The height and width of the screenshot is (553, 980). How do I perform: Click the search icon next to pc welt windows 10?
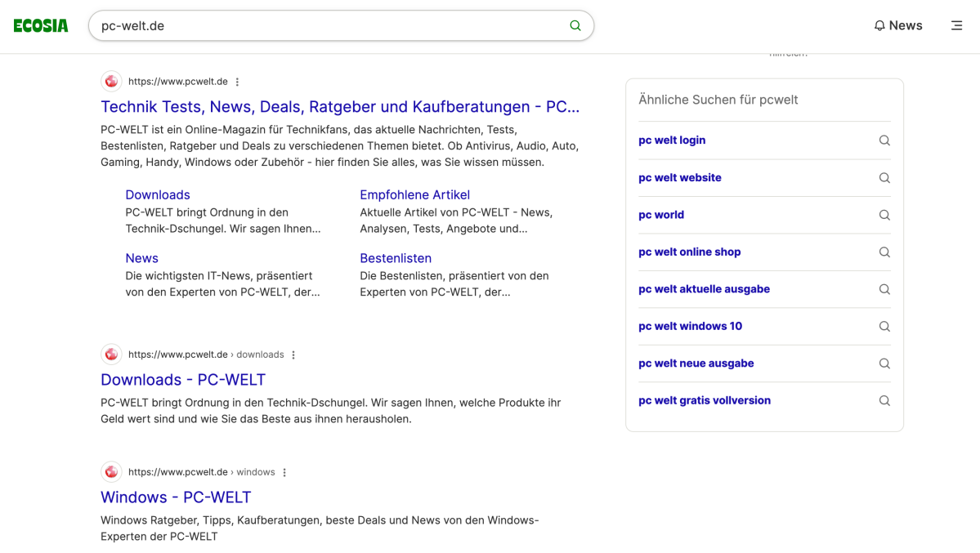(884, 326)
